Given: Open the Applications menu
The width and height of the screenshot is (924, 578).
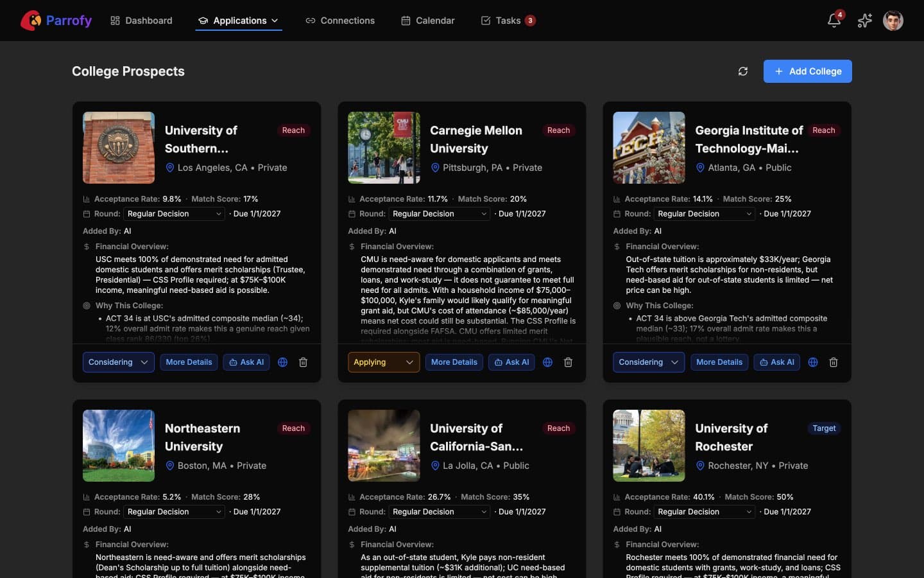Looking at the screenshot, I should (239, 21).
